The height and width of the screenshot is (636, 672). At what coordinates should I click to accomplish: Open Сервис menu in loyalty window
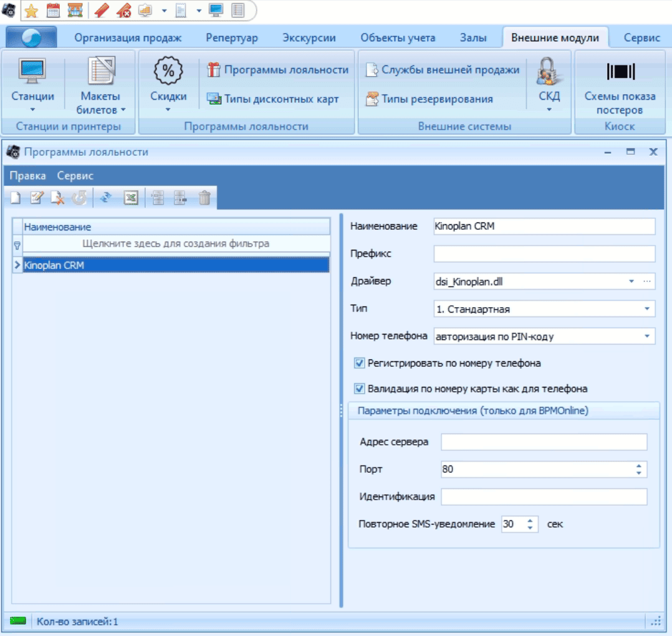pos(75,176)
